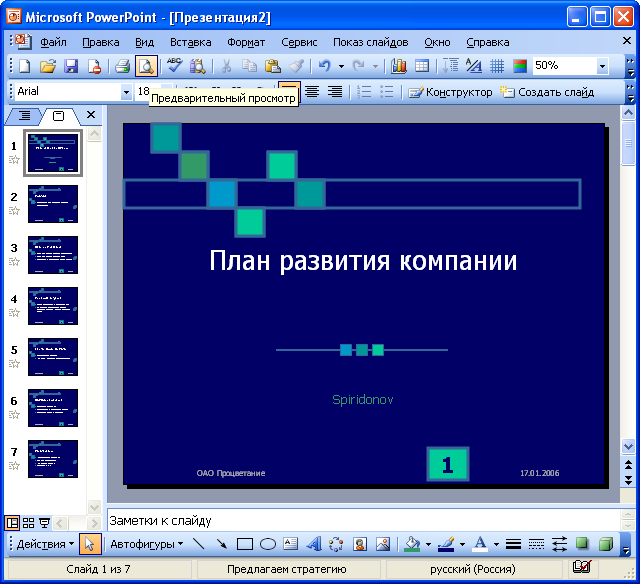Open Standard toolbar options chevron
640x584 pixels.
(x=630, y=67)
